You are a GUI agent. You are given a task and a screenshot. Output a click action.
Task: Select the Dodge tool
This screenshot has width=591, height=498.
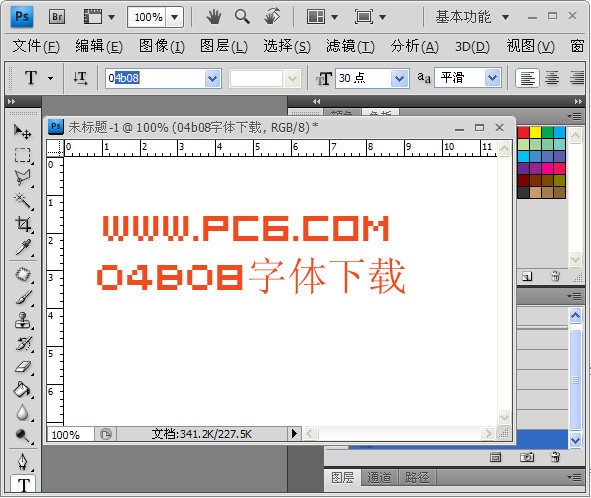click(x=23, y=436)
